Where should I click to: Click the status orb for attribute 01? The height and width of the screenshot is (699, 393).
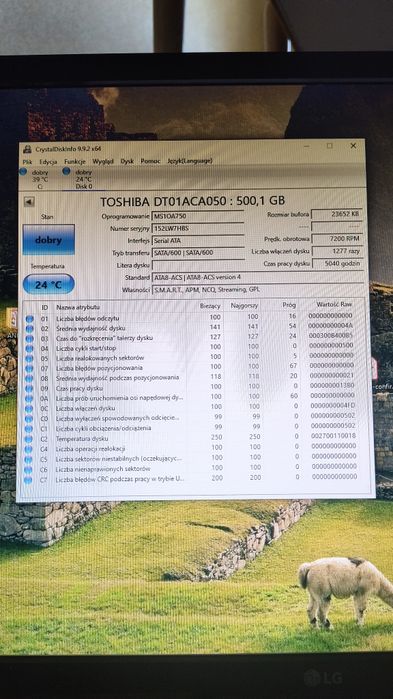(29, 319)
